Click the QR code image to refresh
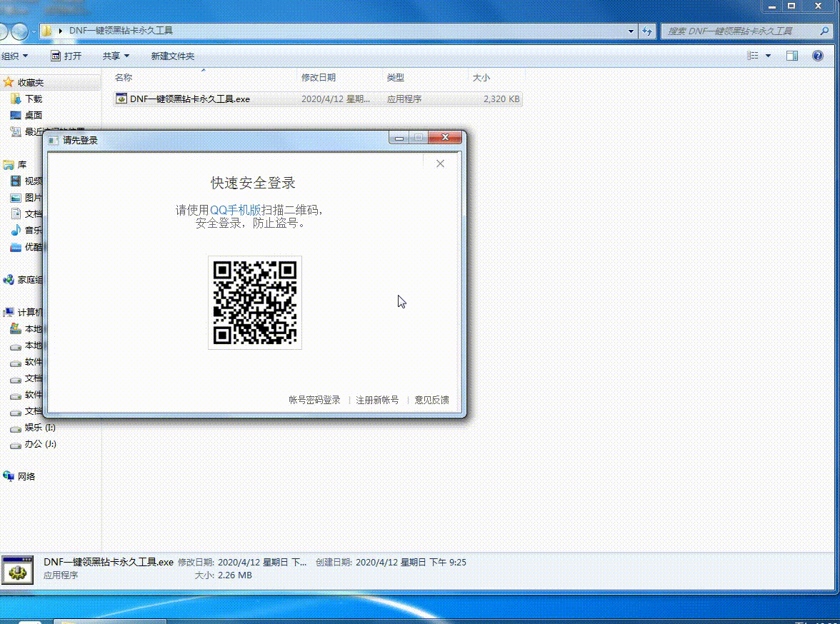 (255, 302)
